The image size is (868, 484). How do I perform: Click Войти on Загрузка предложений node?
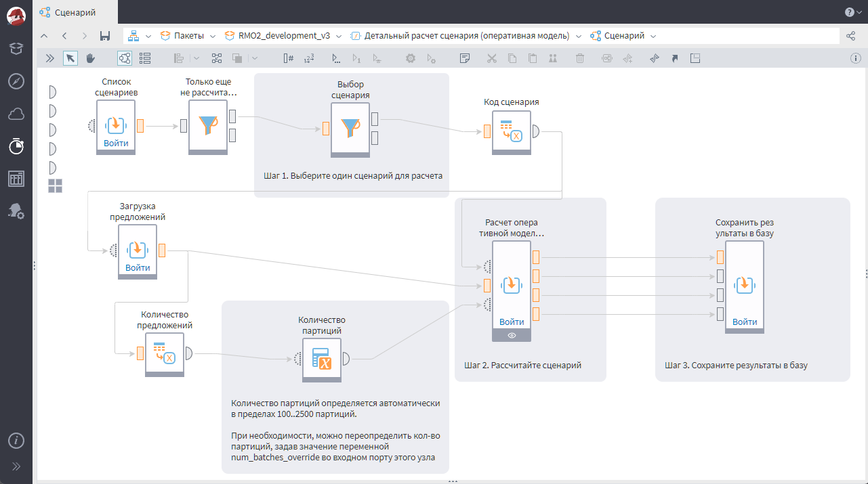tap(138, 268)
